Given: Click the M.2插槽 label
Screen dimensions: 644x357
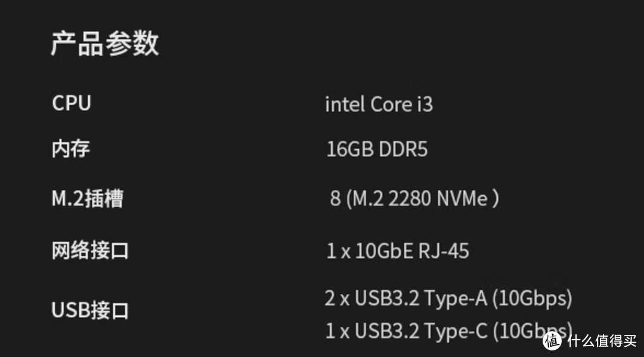Looking at the screenshot, I should 88,198.
